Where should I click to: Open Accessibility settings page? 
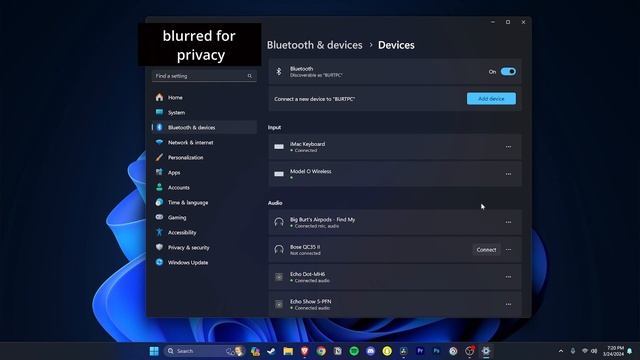pos(204,233)
